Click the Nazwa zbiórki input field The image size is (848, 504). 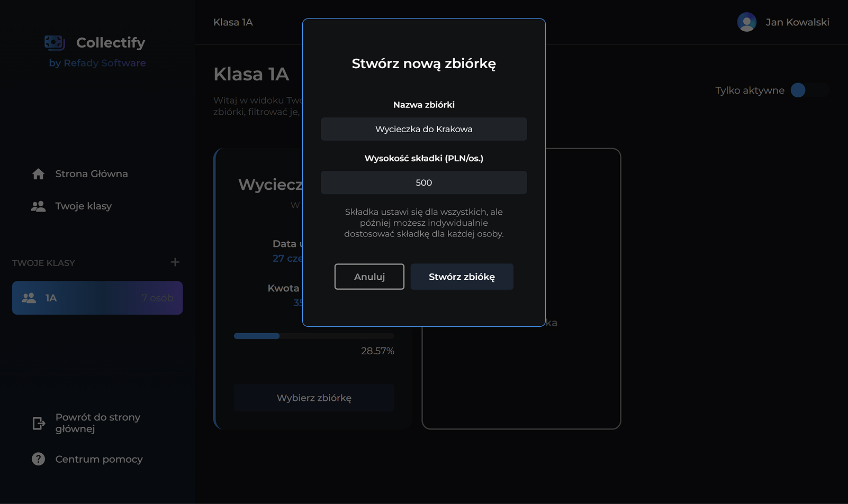tap(423, 129)
